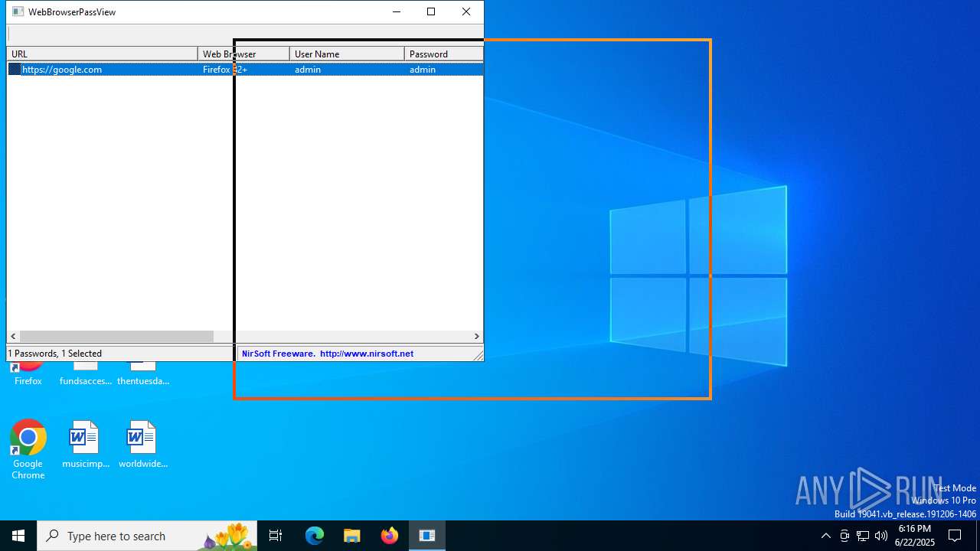Open Google Chrome desktop shortcut

pos(28,450)
